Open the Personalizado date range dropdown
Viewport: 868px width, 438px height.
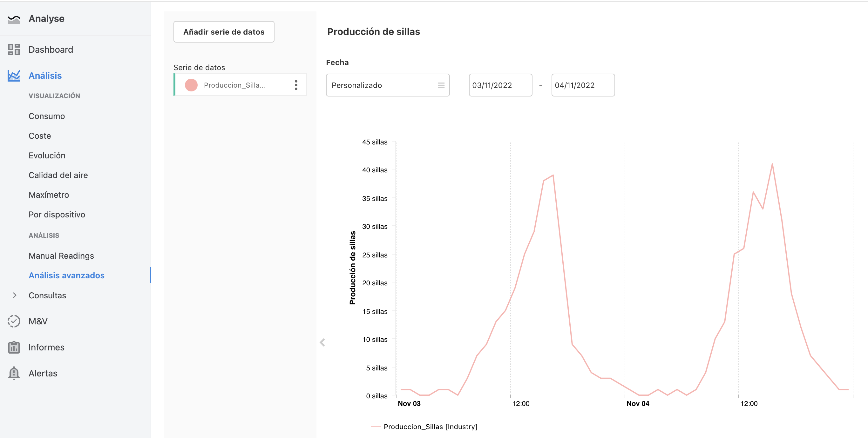tap(388, 85)
